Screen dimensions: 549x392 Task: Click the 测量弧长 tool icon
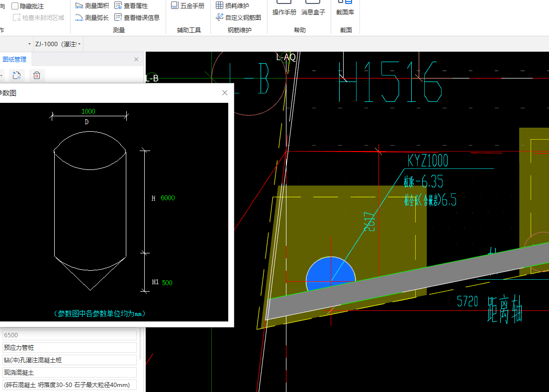[79, 17]
